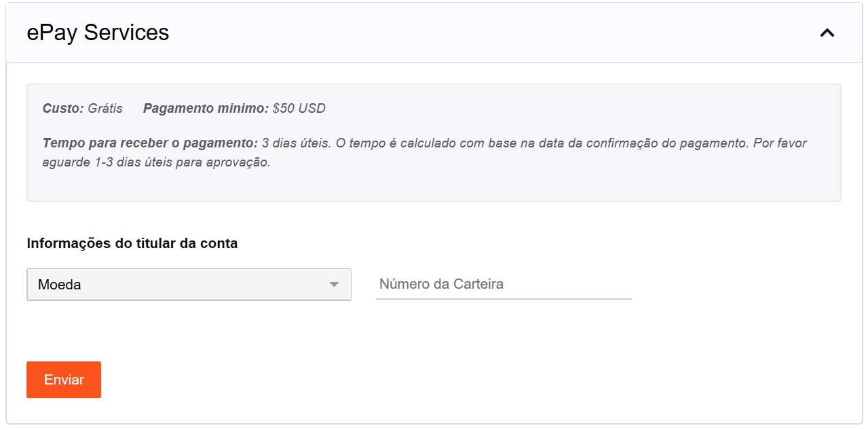The width and height of the screenshot is (868, 430).
Task: Click the Custo label
Action: (63, 109)
